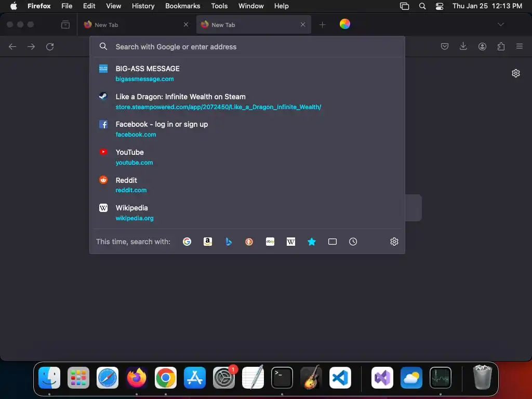Click the address bar search field
The height and width of the screenshot is (399, 532).
coord(247,47)
